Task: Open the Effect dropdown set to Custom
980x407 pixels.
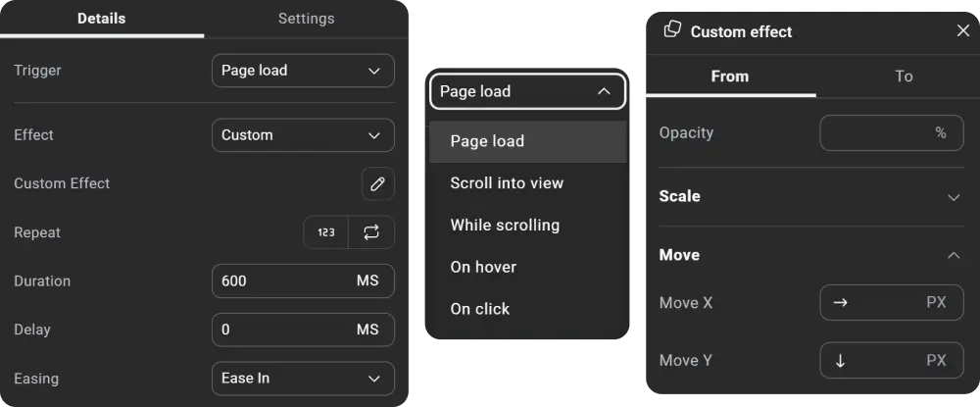Action: click(x=303, y=135)
